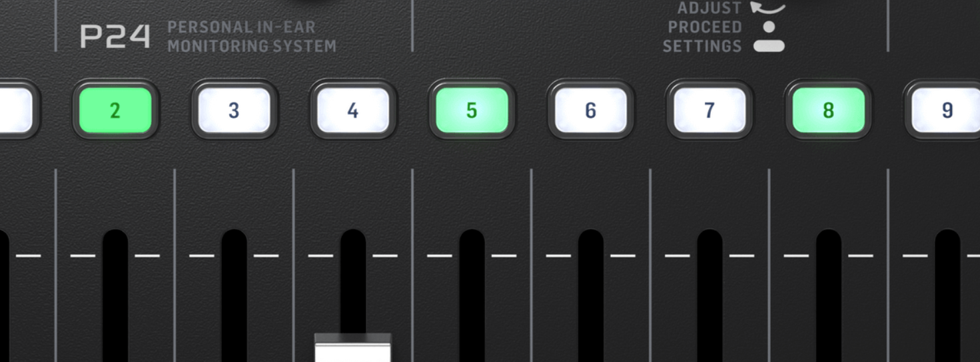
Task: Click the white fader cap on channel 4
Action: [353, 348]
